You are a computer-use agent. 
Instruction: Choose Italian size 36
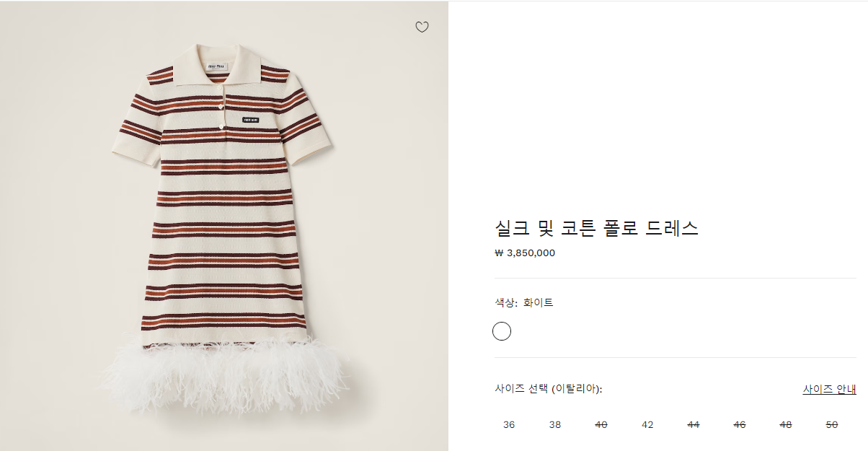[x=509, y=424]
